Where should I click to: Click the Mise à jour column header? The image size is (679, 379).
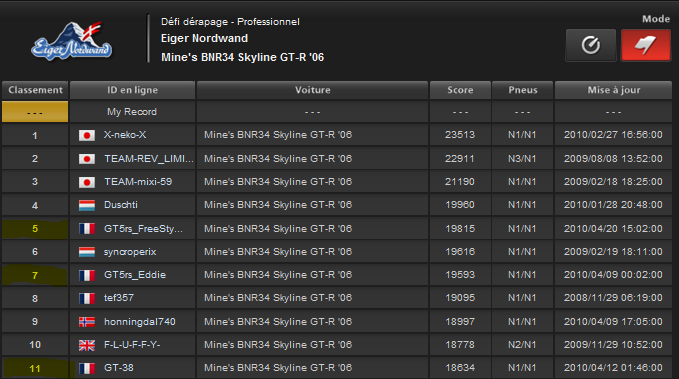614,90
